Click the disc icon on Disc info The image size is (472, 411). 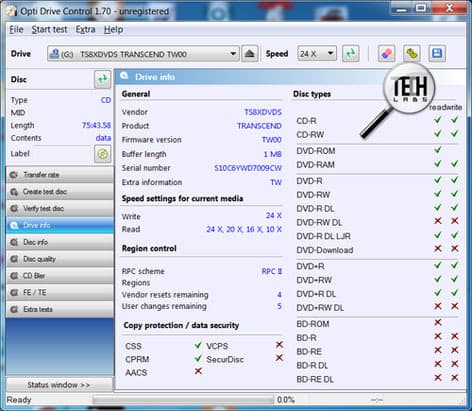14,242
